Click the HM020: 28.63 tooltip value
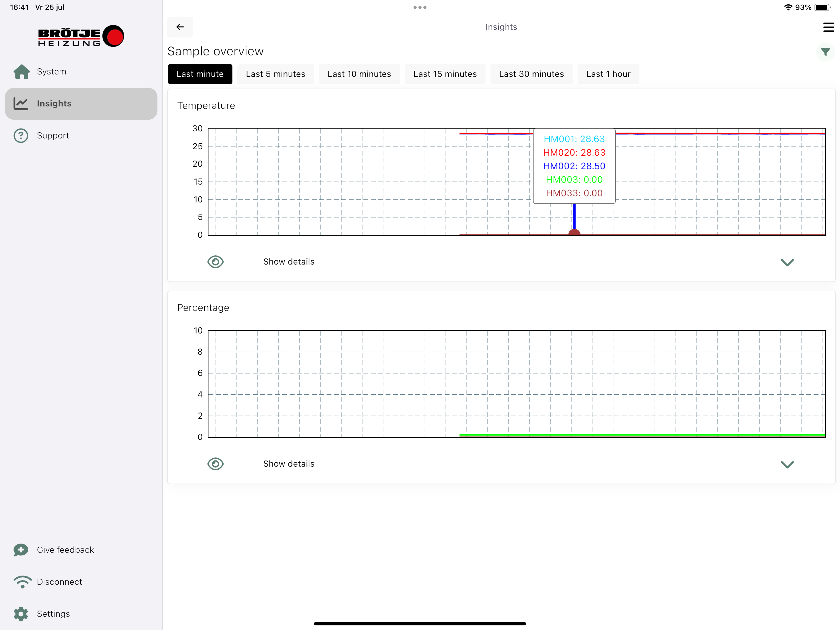The height and width of the screenshot is (630, 840). [x=574, y=153]
